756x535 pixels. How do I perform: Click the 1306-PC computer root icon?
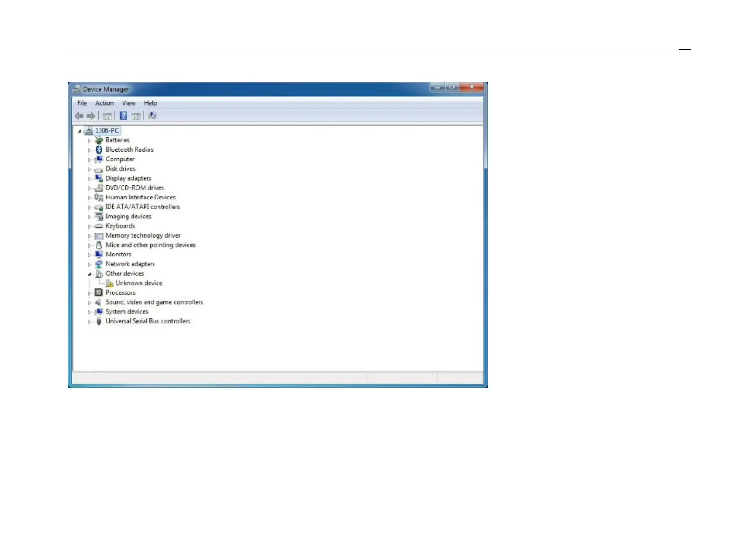click(88, 131)
